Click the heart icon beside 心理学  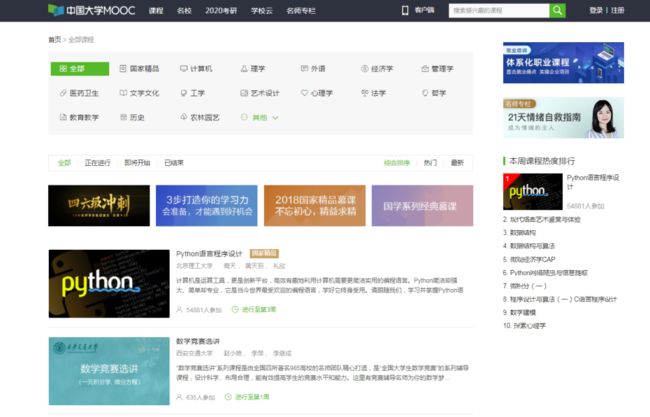[x=304, y=93]
